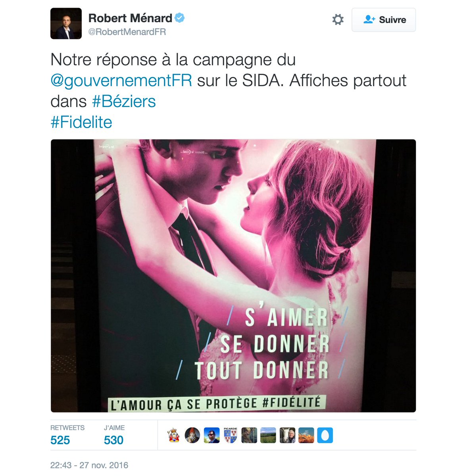This screenshot has height=476, width=471.
Task: Open the green landscape field avatar
Action: pyautogui.click(x=268, y=435)
